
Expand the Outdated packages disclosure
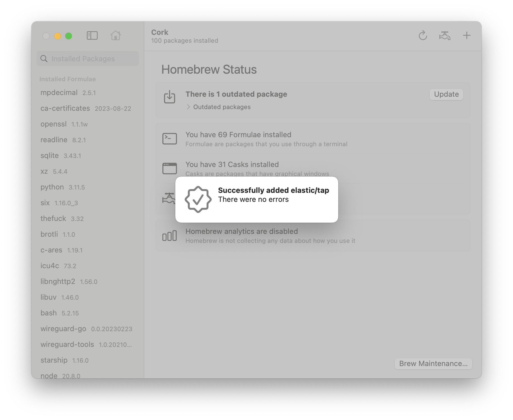[x=189, y=107]
